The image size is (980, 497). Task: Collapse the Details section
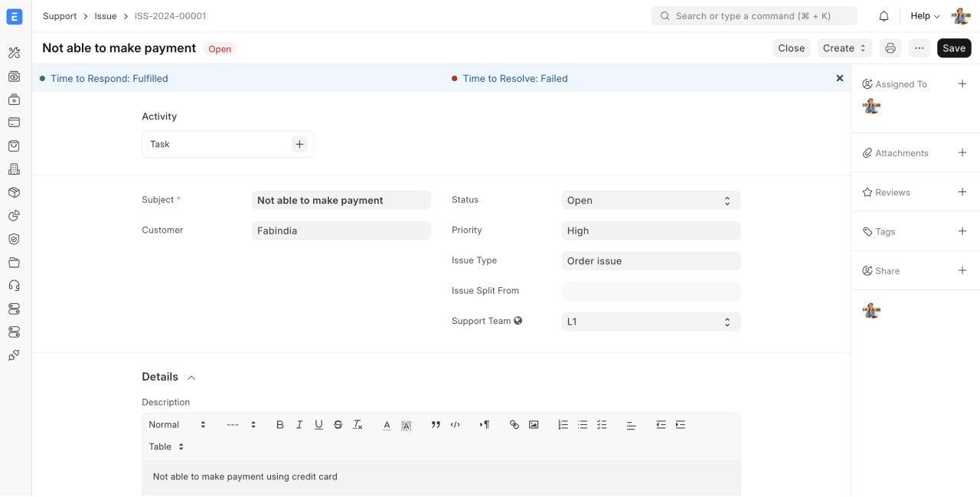pos(191,378)
